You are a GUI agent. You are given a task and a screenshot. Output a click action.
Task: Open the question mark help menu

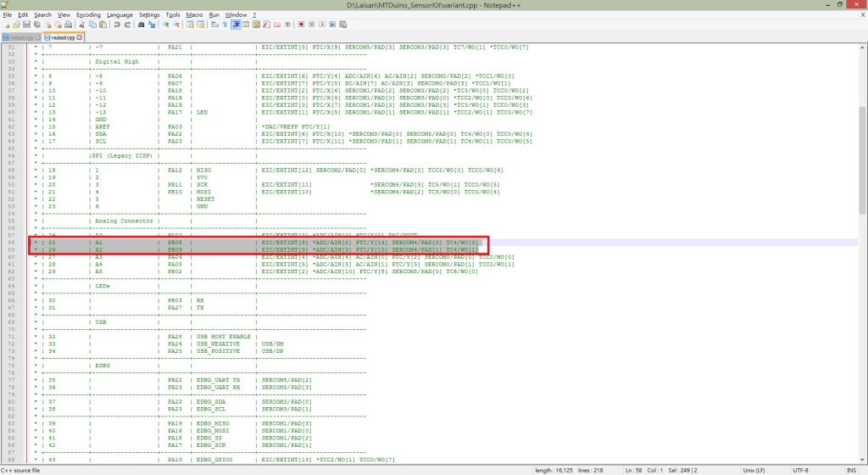(x=254, y=15)
